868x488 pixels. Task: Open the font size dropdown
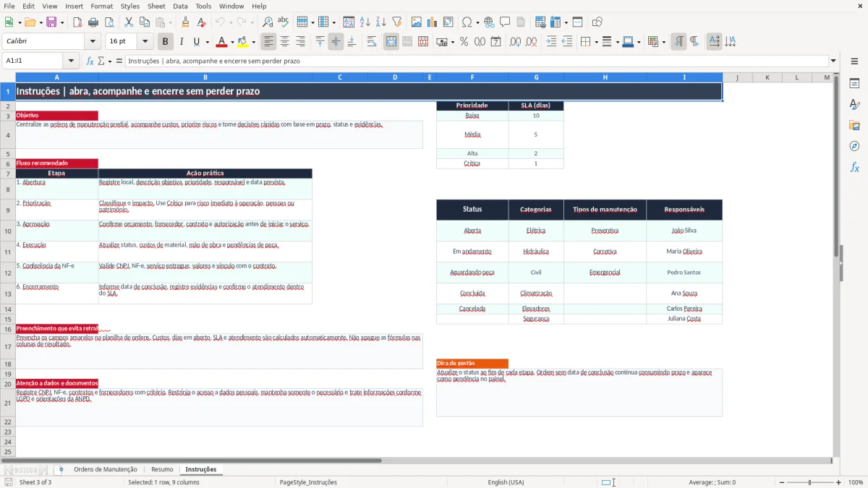(x=145, y=42)
